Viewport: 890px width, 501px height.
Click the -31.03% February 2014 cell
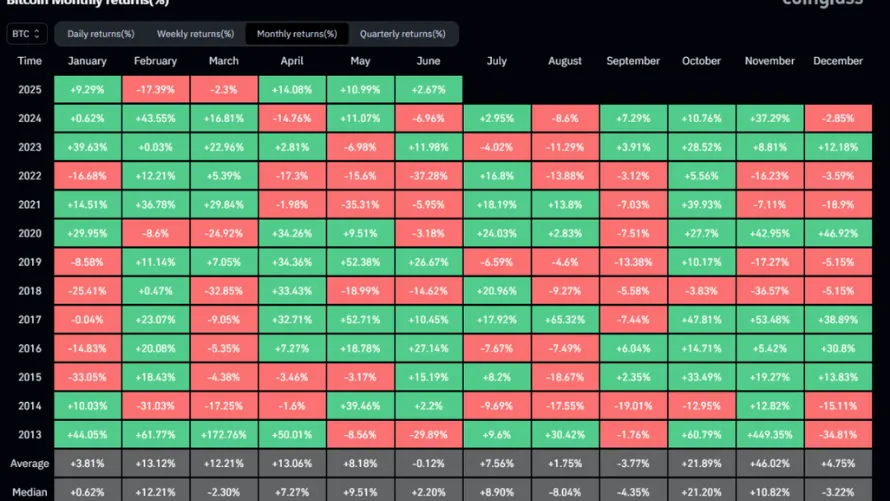point(156,406)
